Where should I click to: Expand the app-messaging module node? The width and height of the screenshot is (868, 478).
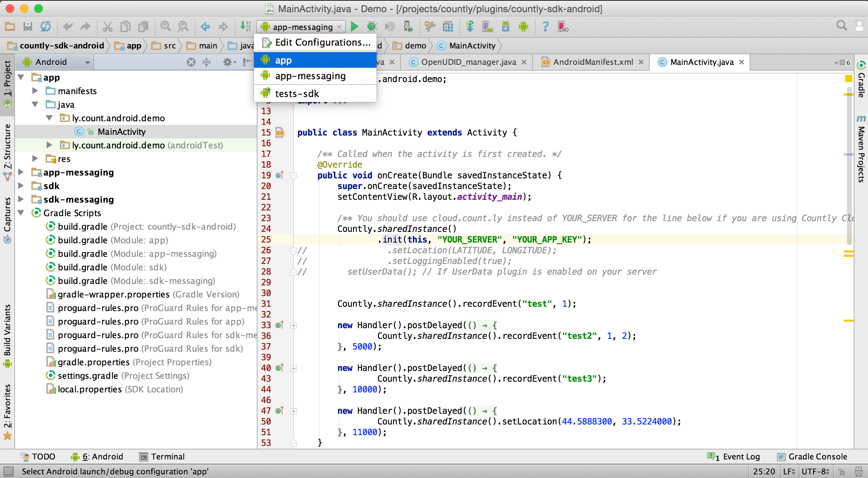tap(21, 172)
